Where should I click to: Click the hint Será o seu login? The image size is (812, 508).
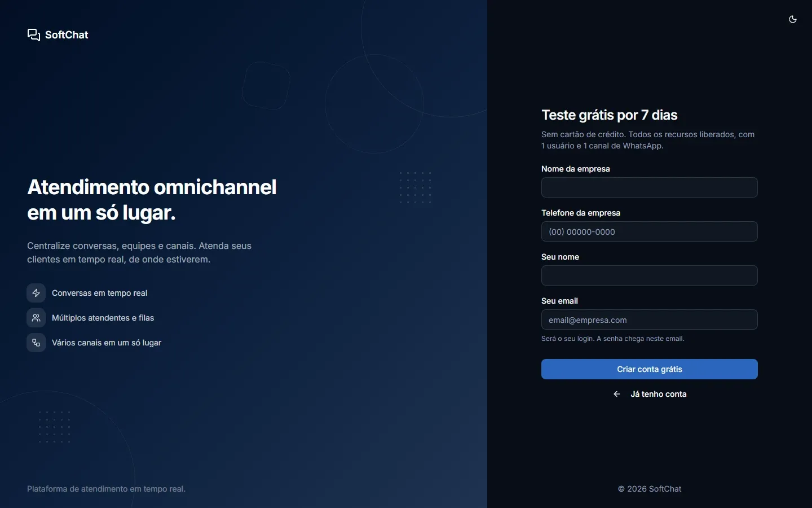tap(613, 339)
